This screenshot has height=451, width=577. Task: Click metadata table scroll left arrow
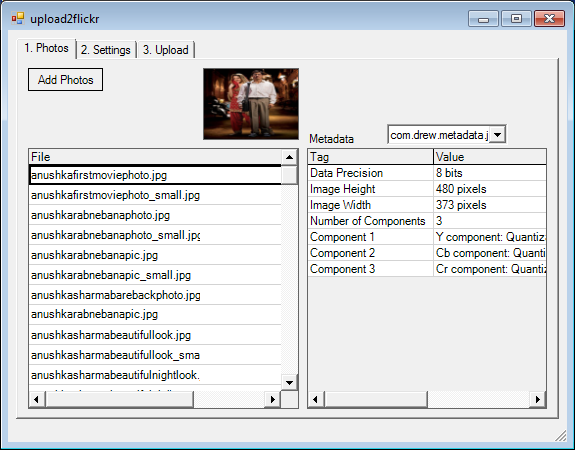[x=316, y=399]
